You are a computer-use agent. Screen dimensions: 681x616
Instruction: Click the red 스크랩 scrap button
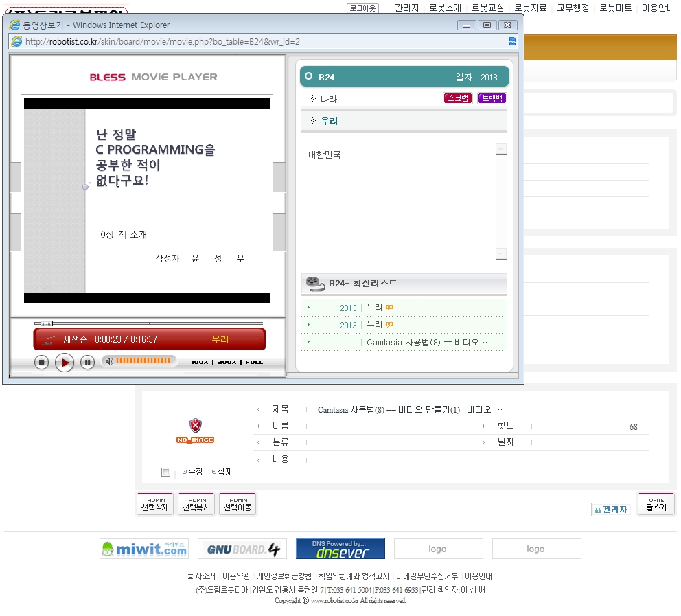pos(457,98)
